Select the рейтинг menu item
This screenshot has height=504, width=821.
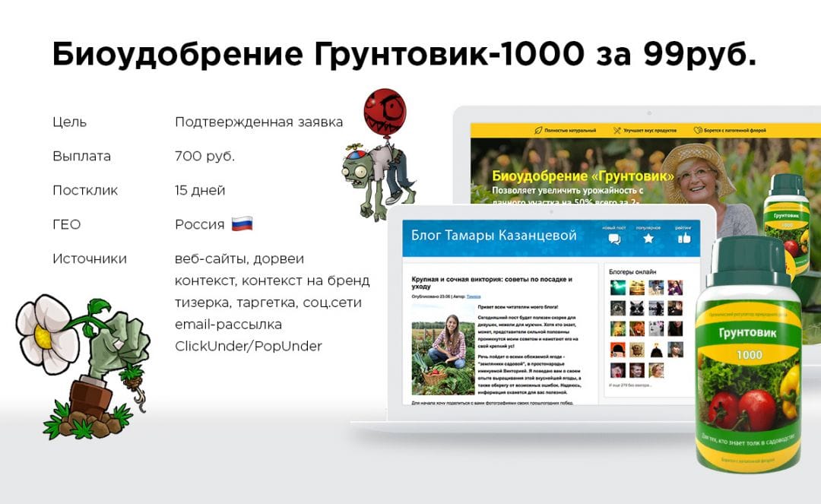click(683, 227)
